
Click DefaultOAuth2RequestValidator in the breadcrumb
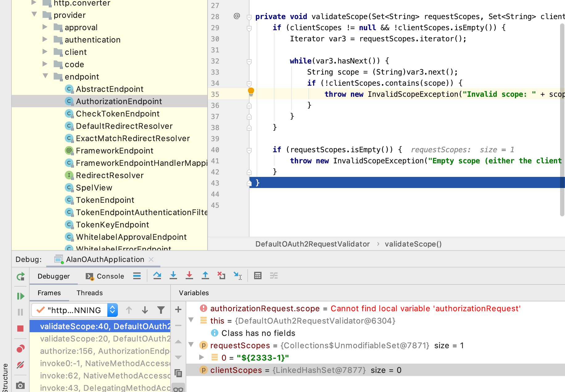312,244
